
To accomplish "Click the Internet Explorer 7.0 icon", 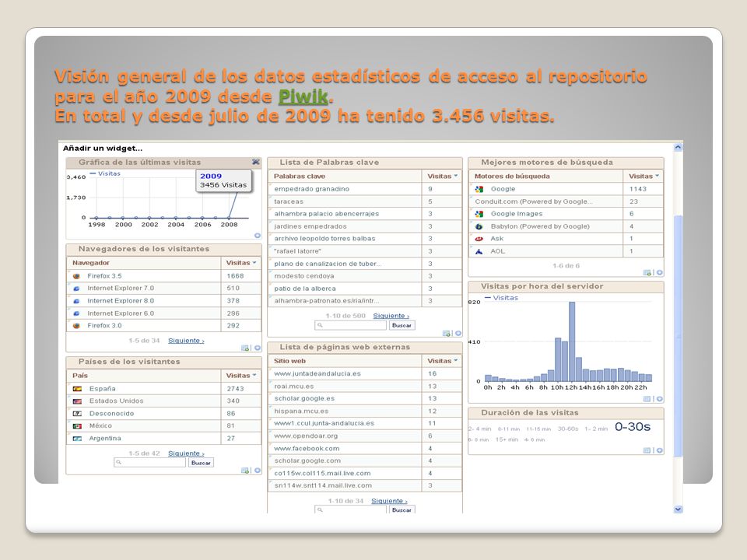I will [76, 288].
